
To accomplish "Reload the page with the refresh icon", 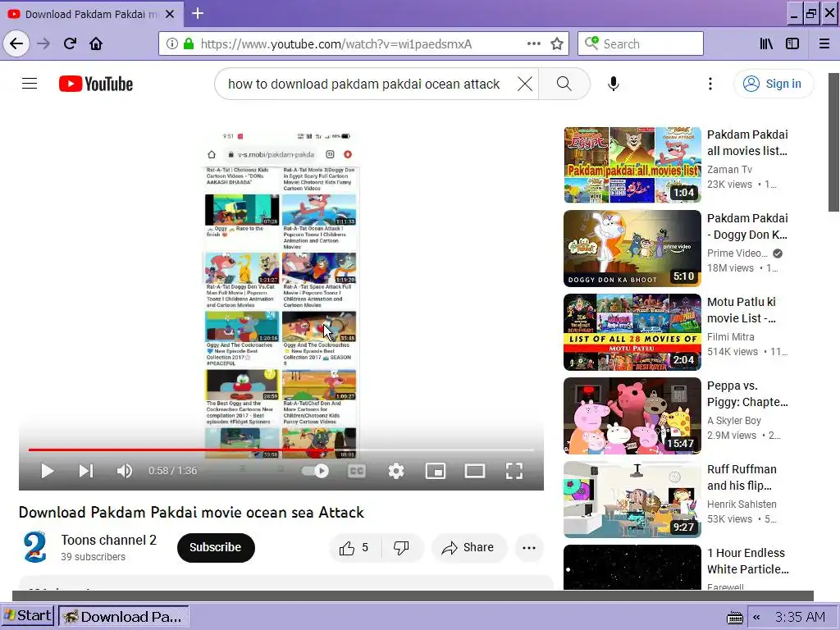I will (70, 43).
